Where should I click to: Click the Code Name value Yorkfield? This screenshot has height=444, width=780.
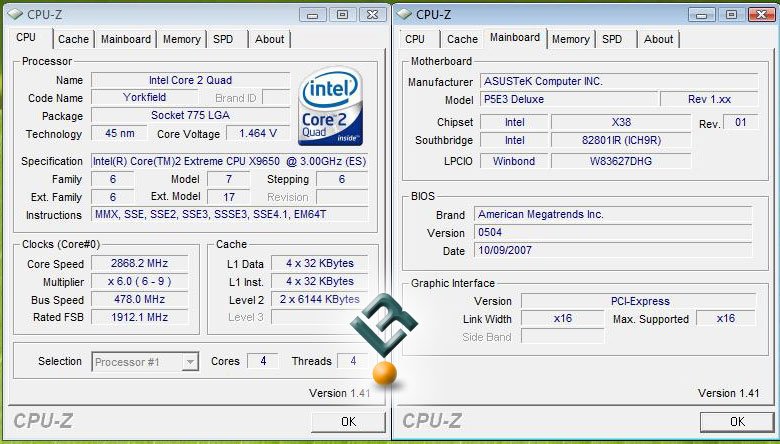pyautogui.click(x=144, y=97)
